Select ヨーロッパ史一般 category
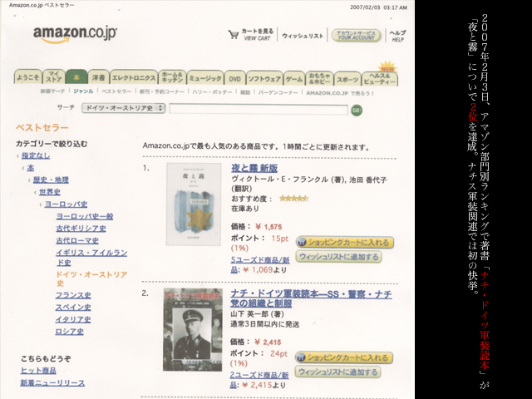The image size is (532, 399). tap(85, 216)
